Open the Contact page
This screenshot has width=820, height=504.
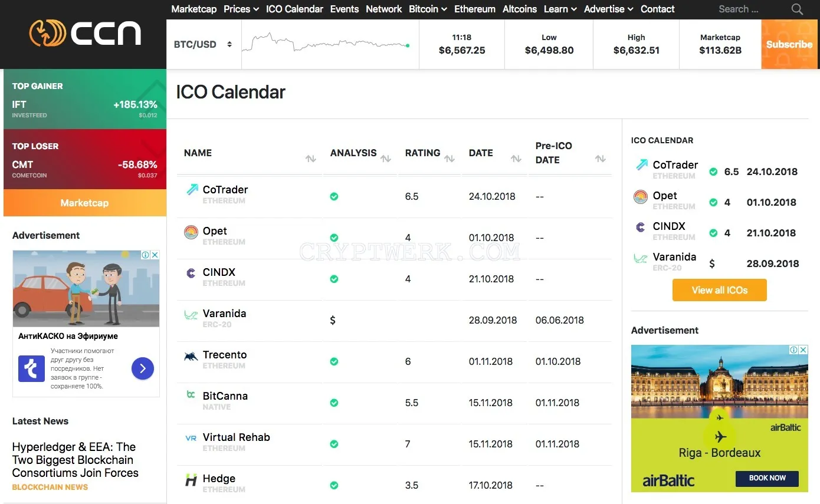click(658, 9)
